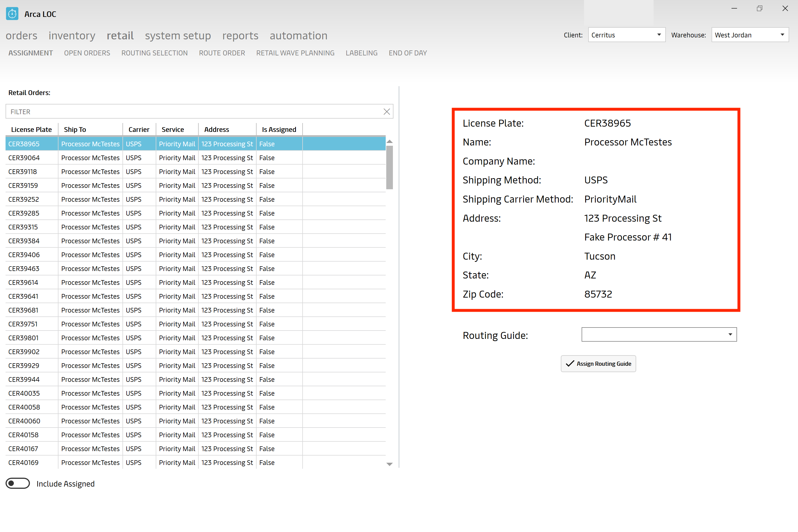Screen dimensions: 798x532
Task: Click the Assign Routing Guide button
Action: [x=598, y=364]
